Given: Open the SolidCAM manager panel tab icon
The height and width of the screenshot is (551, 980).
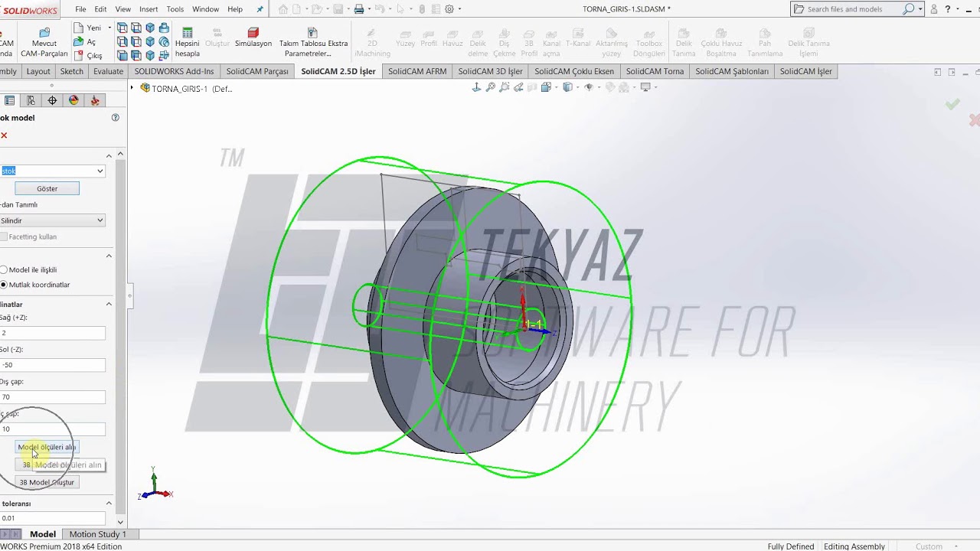Looking at the screenshot, I should coord(95,100).
